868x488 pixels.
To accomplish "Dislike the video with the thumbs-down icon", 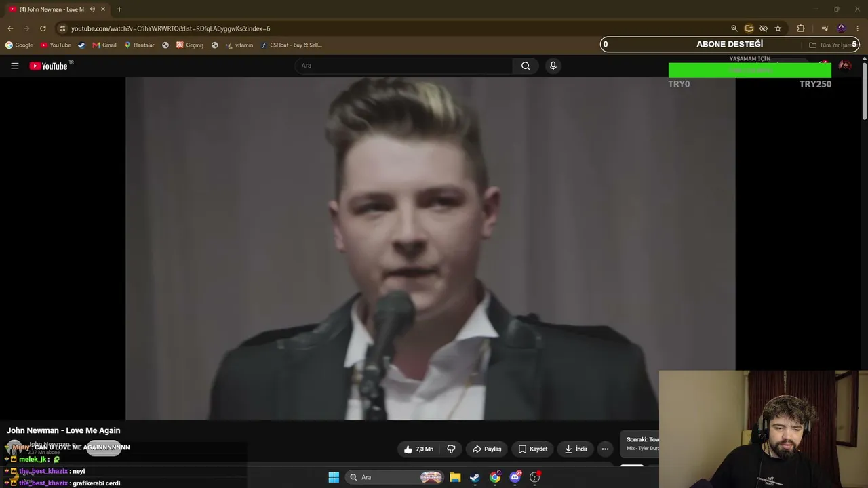I will point(451,449).
